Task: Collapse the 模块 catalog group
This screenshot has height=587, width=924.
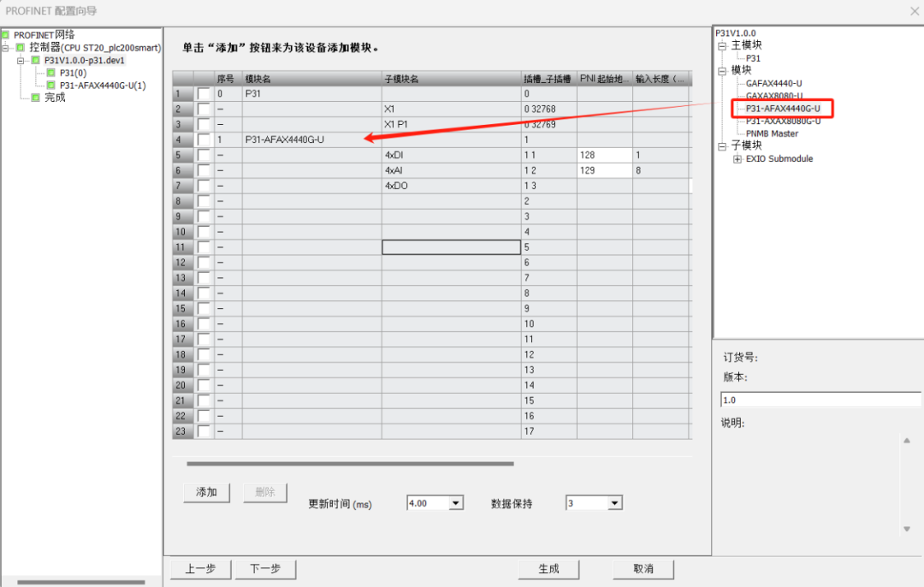Action: 722,71
